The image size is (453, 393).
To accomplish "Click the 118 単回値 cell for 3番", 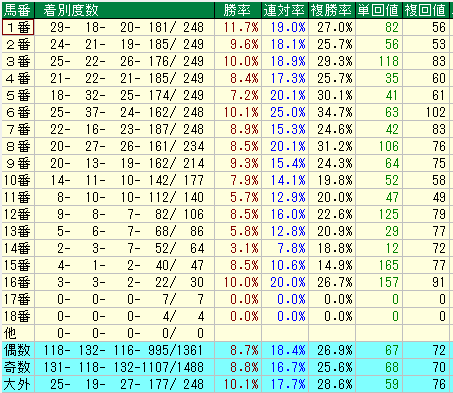I will [379, 61].
